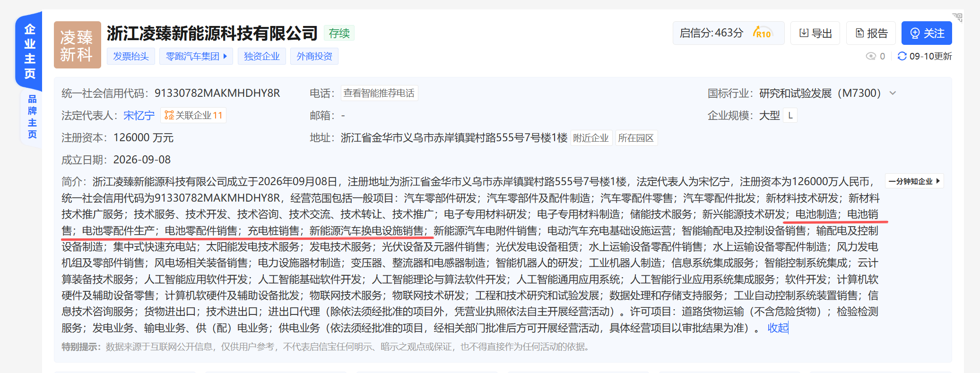Switch to the 企业主页 side tab

30,51
